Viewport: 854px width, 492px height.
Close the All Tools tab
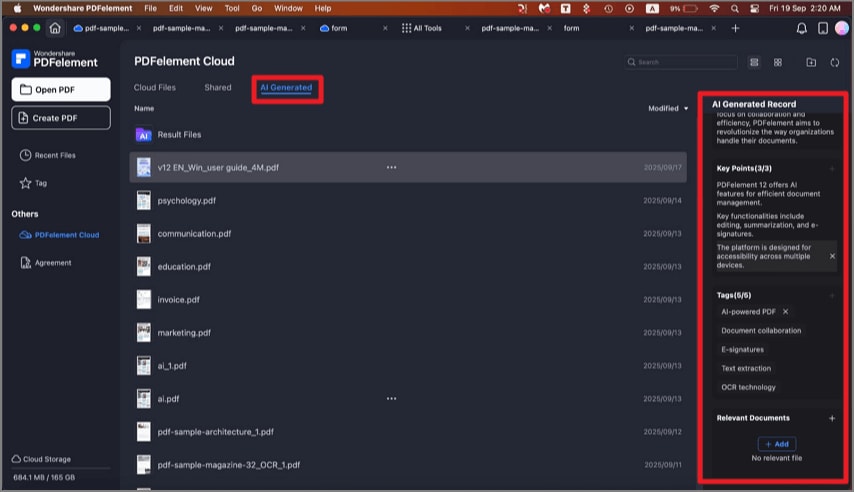pyautogui.click(x=467, y=28)
